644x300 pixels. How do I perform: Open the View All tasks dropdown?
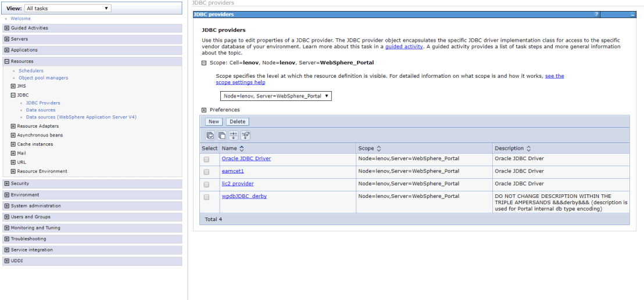point(67,8)
